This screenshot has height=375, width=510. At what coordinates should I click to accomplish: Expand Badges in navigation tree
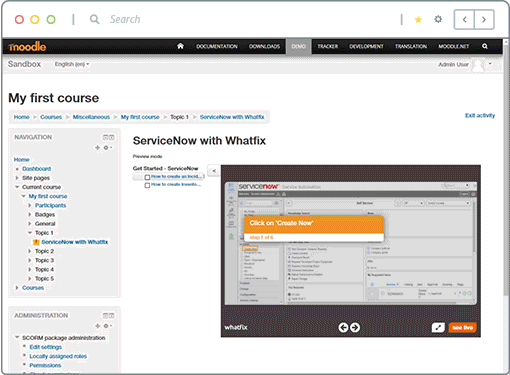(30, 214)
